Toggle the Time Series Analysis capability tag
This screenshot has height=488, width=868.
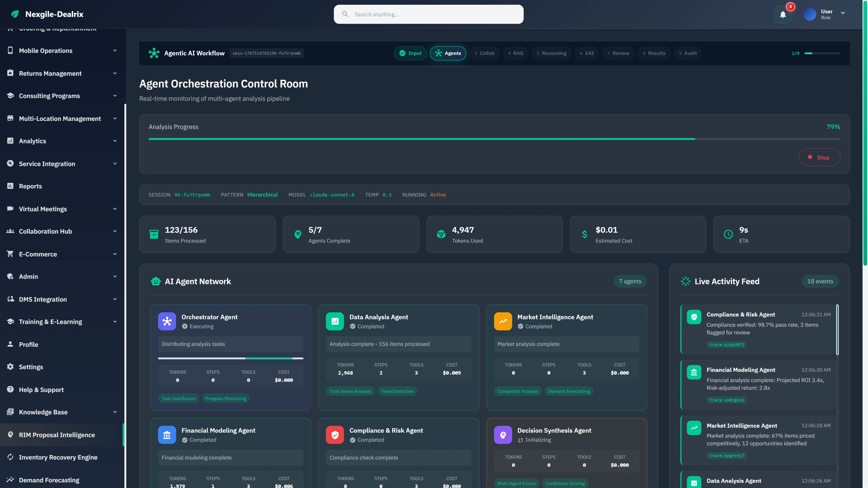(x=350, y=391)
